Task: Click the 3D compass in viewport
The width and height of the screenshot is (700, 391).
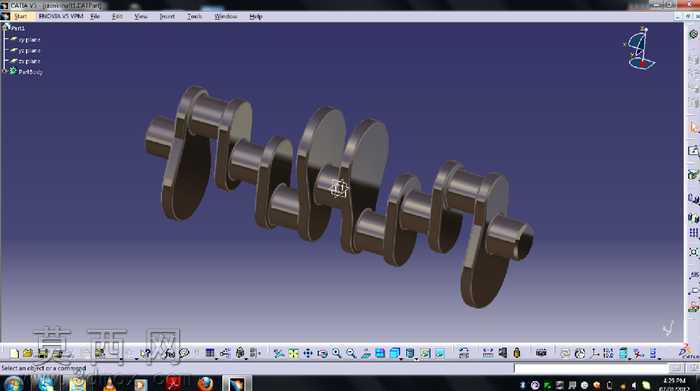Action: tap(641, 48)
